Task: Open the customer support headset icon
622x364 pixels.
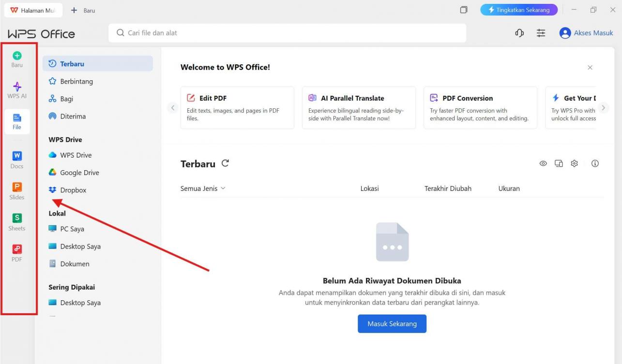Action: (520, 33)
